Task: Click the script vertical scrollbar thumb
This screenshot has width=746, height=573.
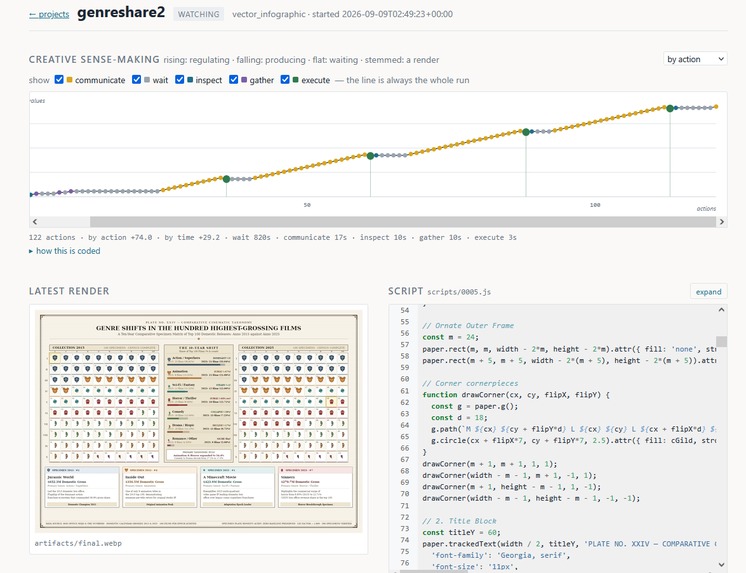Action: tap(721, 342)
